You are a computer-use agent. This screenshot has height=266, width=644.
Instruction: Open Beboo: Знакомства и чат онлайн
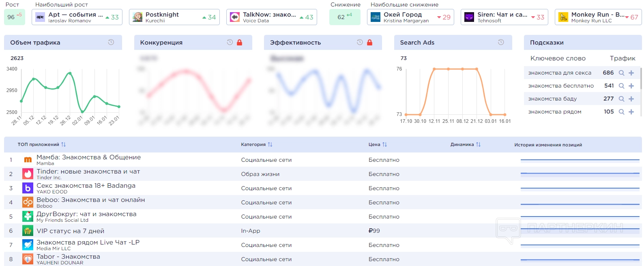(x=91, y=200)
